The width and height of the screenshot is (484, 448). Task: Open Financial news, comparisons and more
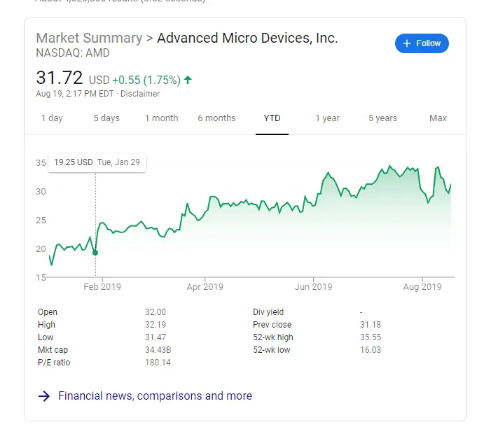155,396
